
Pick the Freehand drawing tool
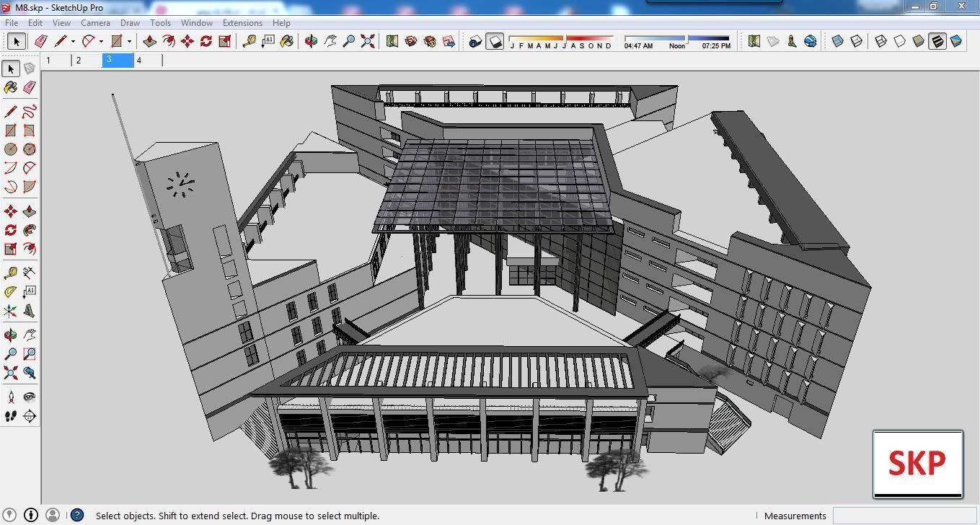click(30, 112)
